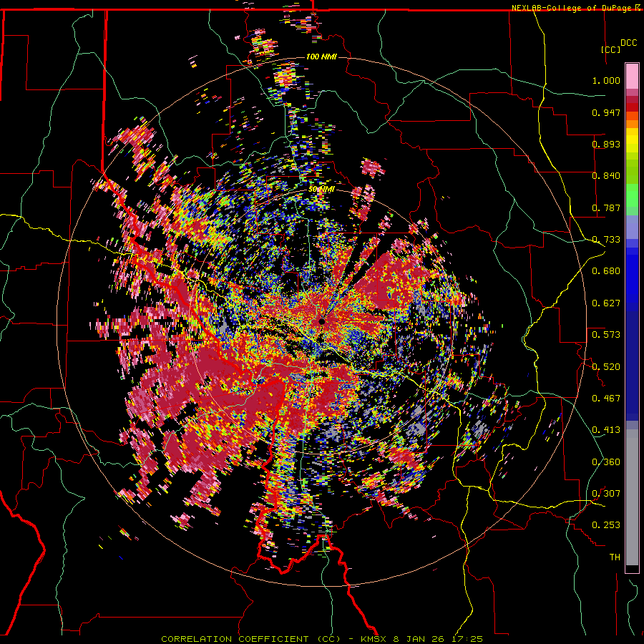This screenshot has width=644, height=644.
Task: Pick the black swatch at legend bottom
Action: coord(632,569)
